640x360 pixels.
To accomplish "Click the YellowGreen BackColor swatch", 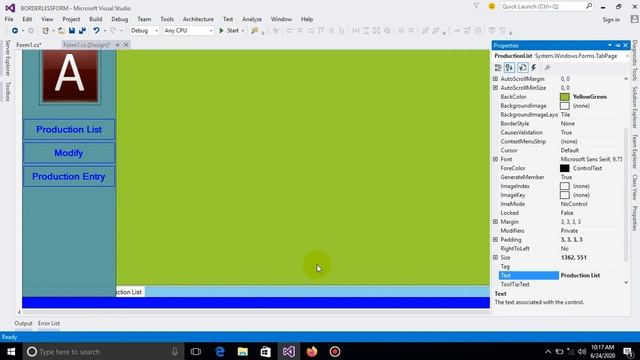I will (x=564, y=97).
